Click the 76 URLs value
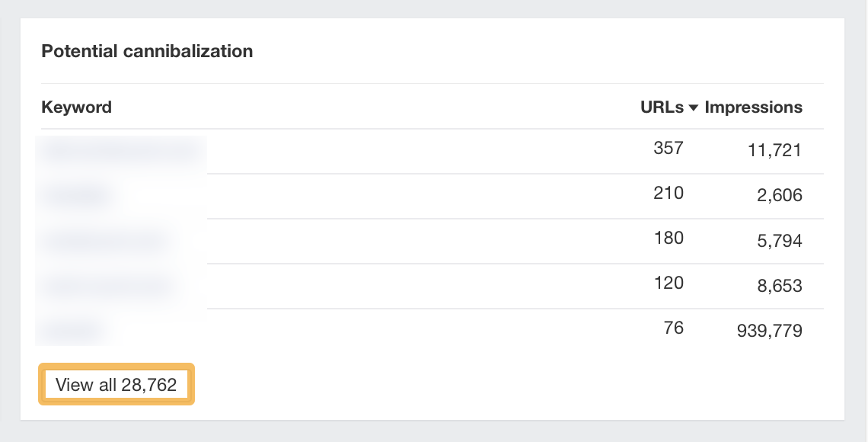This screenshot has height=442, width=868. 674,328
